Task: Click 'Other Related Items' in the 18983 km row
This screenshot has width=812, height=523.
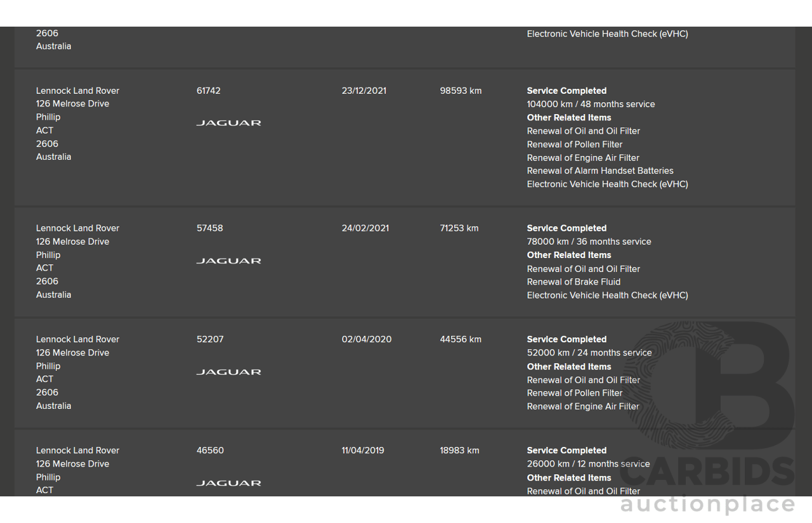Action: 569,478
